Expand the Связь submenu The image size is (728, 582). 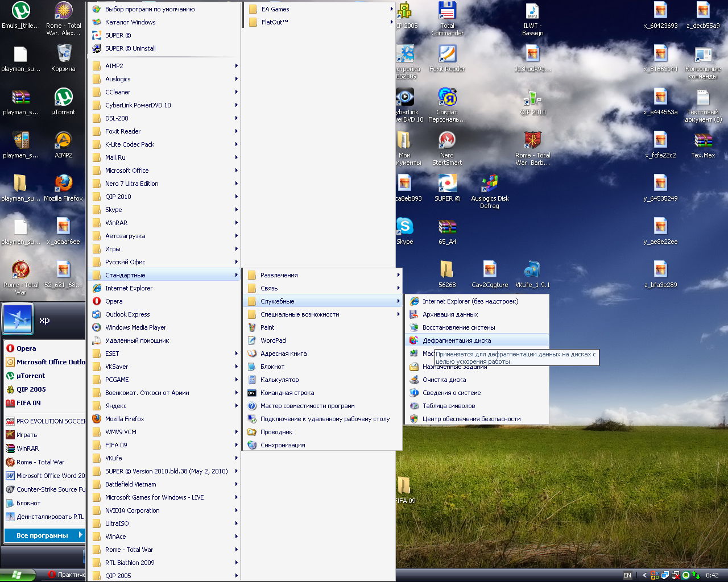(322, 288)
